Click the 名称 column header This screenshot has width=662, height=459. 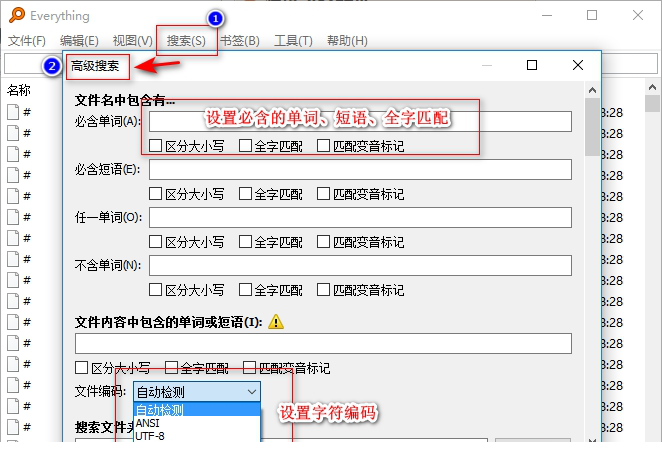click(19, 90)
